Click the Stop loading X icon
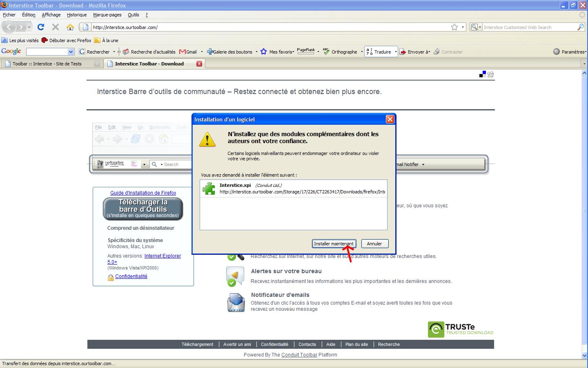Viewport: 588px width, 368px height. [x=56, y=27]
